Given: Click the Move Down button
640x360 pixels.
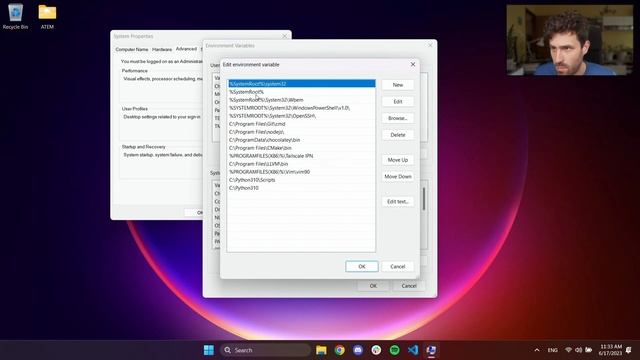Looking at the screenshot, I should coord(398,176).
